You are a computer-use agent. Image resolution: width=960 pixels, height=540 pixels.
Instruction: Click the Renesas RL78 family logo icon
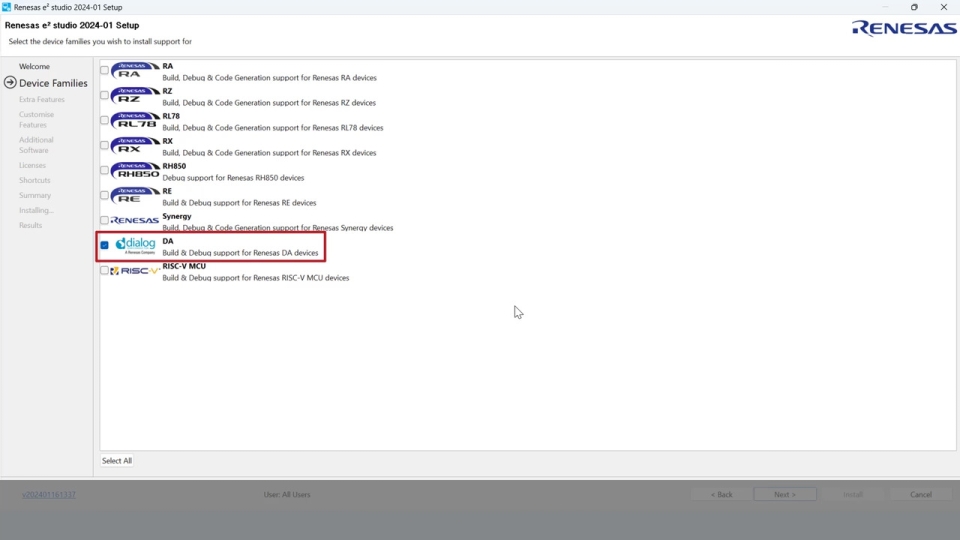pyautogui.click(x=135, y=121)
